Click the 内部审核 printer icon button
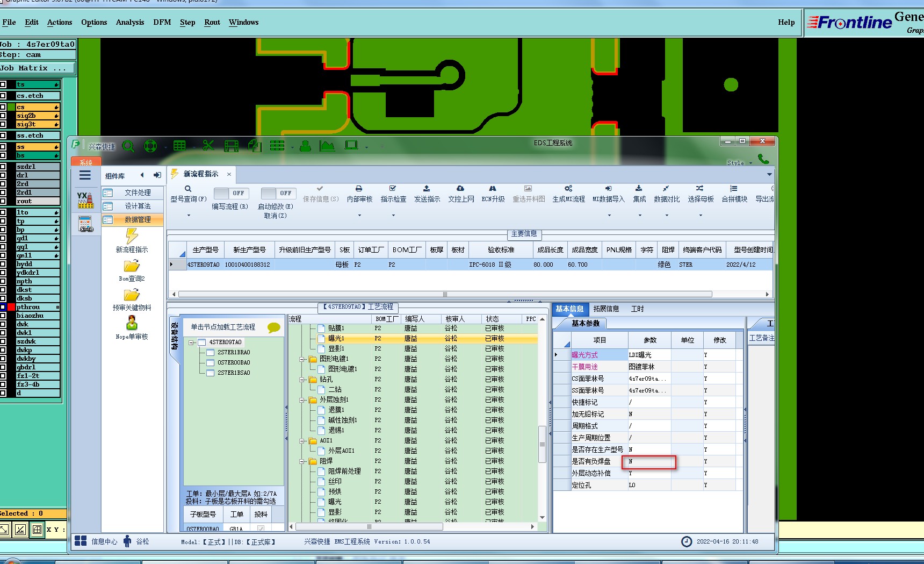 (359, 194)
